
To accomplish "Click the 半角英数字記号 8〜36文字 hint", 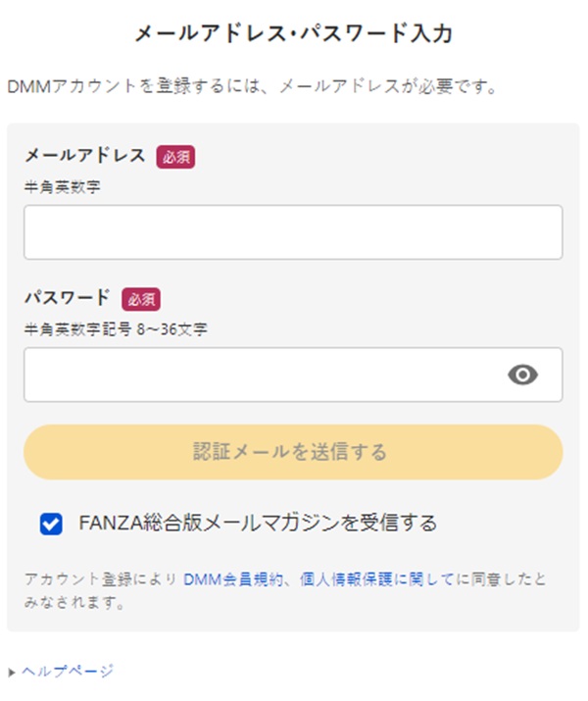I will [116, 329].
